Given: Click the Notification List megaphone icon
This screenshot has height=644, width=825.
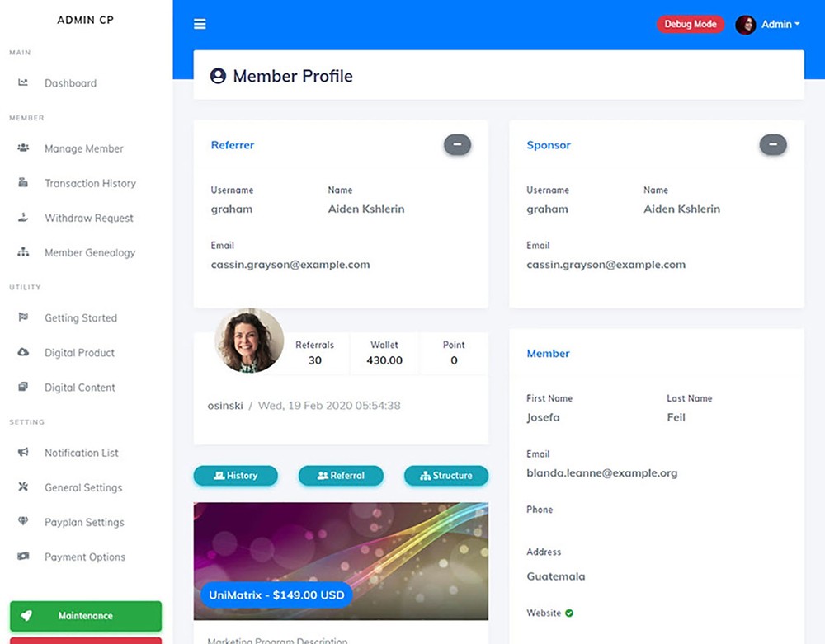Looking at the screenshot, I should (x=23, y=452).
